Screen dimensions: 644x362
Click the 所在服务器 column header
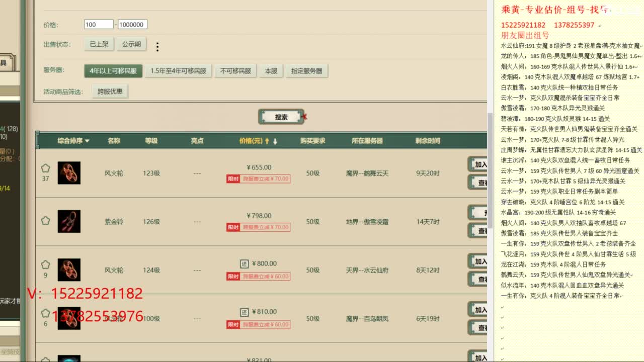point(367,141)
